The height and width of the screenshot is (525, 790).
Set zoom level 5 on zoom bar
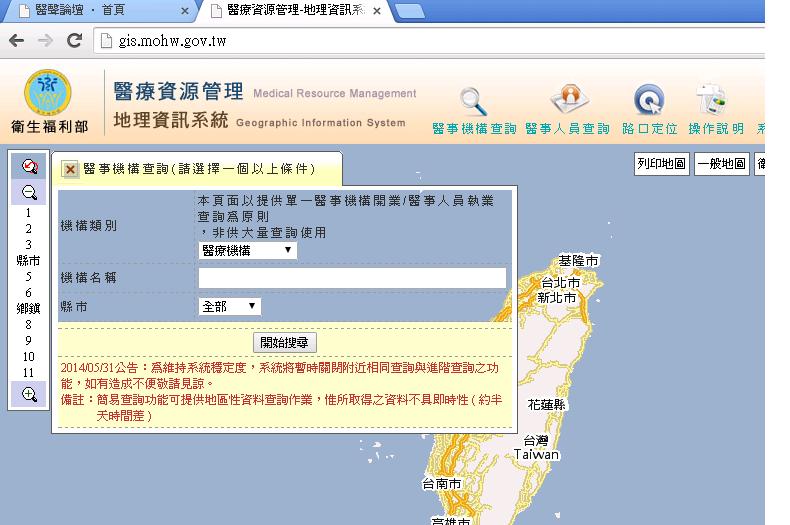[x=29, y=277]
